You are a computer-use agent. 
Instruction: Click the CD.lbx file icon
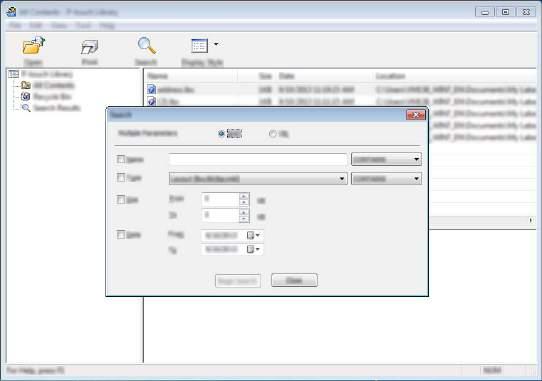[151, 101]
